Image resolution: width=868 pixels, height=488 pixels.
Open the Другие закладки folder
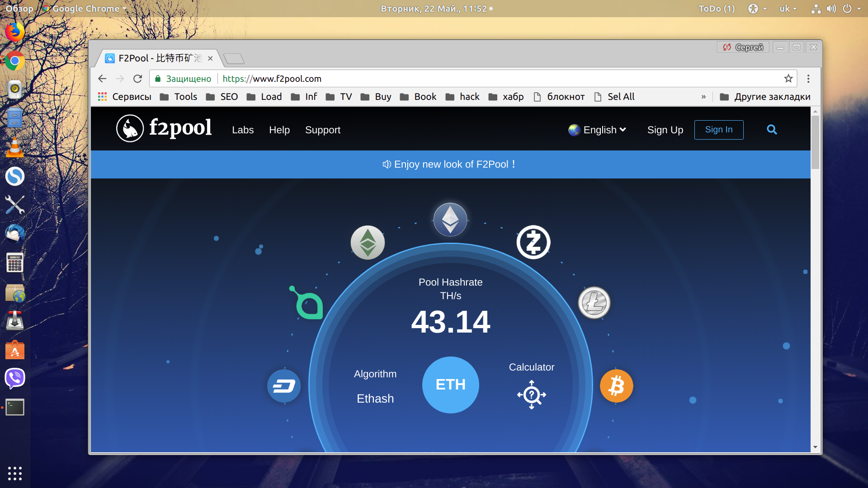pos(765,97)
